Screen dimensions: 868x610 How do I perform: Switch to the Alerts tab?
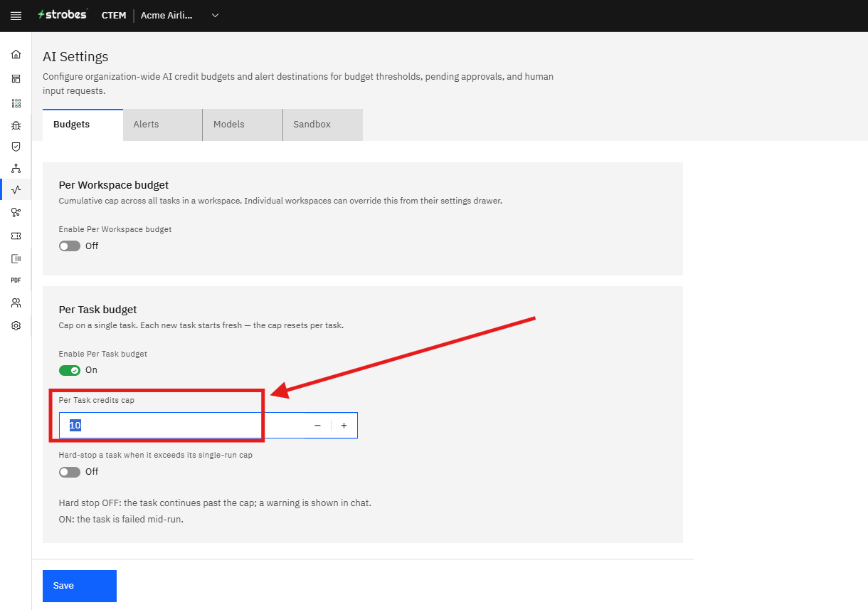[x=163, y=125]
